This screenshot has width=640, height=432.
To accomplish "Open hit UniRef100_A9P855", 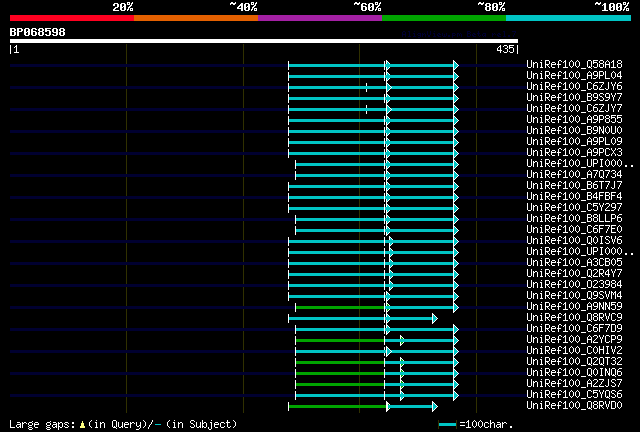I will click(574, 120).
